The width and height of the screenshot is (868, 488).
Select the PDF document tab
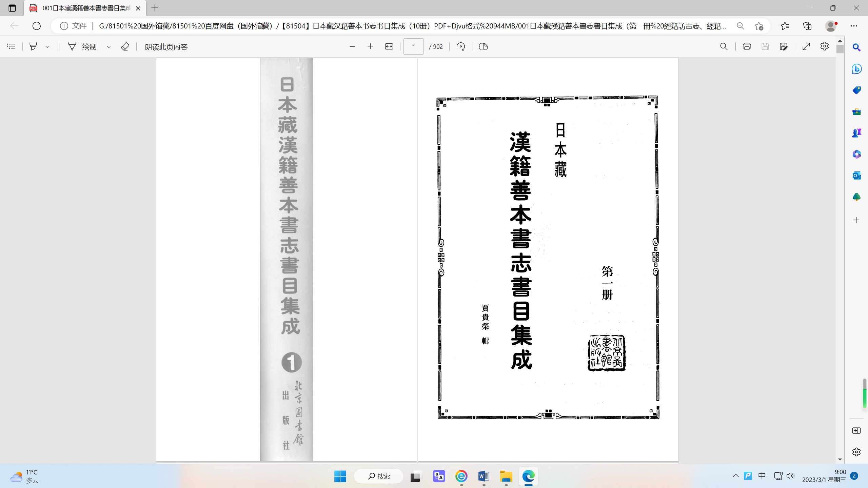pyautogui.click(x=85, y=8)
